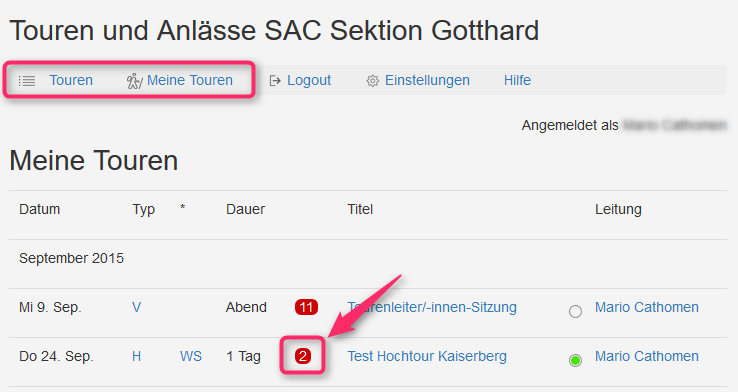This screenshot has height=392, width=738.
Task: Click Mario Cathomen in the Kaiserberg row
Action: point(647,356)
